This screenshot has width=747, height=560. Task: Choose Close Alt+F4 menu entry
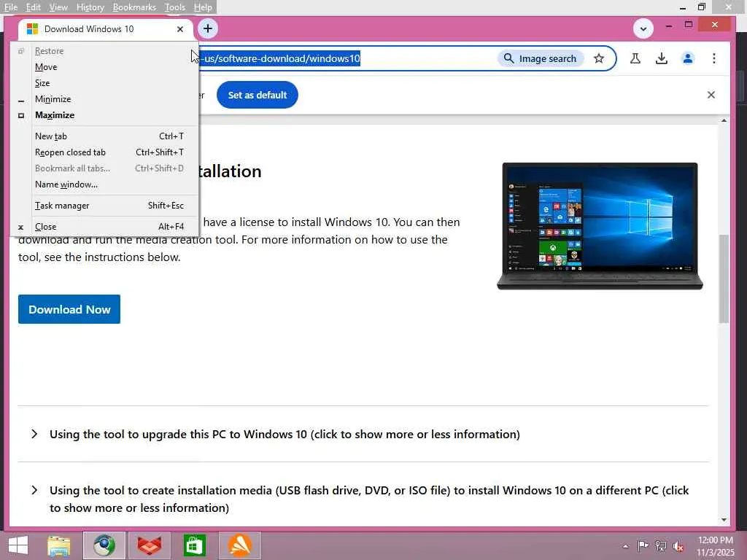(x=105, y=227)
